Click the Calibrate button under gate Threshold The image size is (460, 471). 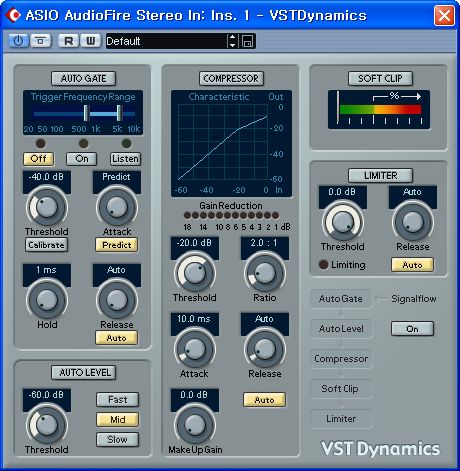[x=46, y=245]
